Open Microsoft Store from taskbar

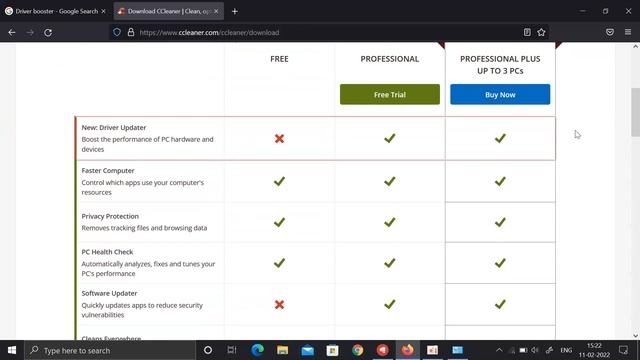tap(332, 350)
